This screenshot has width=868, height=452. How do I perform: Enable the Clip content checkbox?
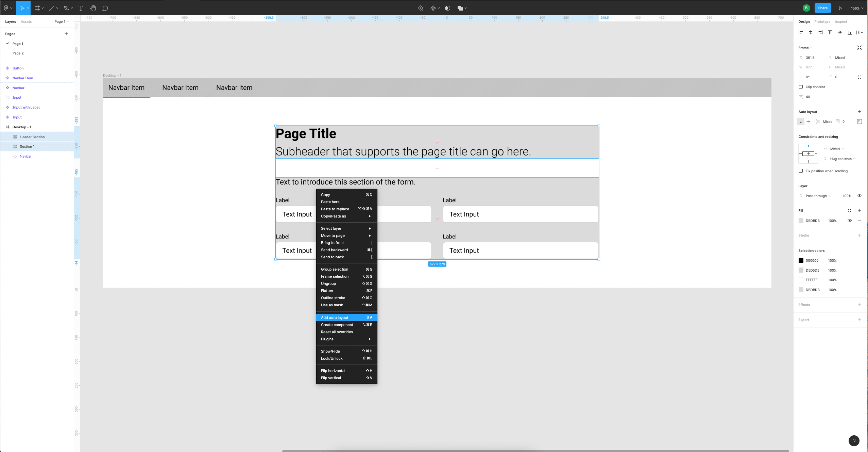(x=801, y=87)
